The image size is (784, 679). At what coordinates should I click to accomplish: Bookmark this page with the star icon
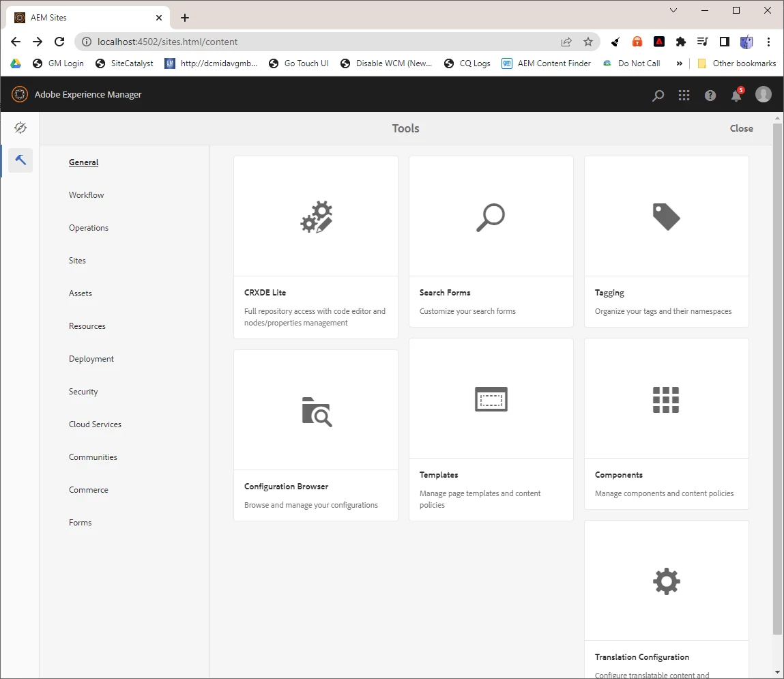[x=588, y=42]
